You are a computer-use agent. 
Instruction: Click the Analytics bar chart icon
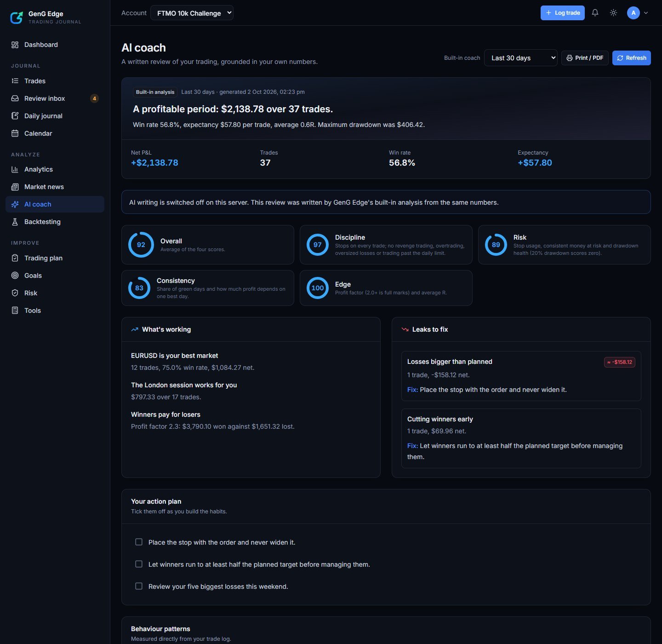click(15, 169)
